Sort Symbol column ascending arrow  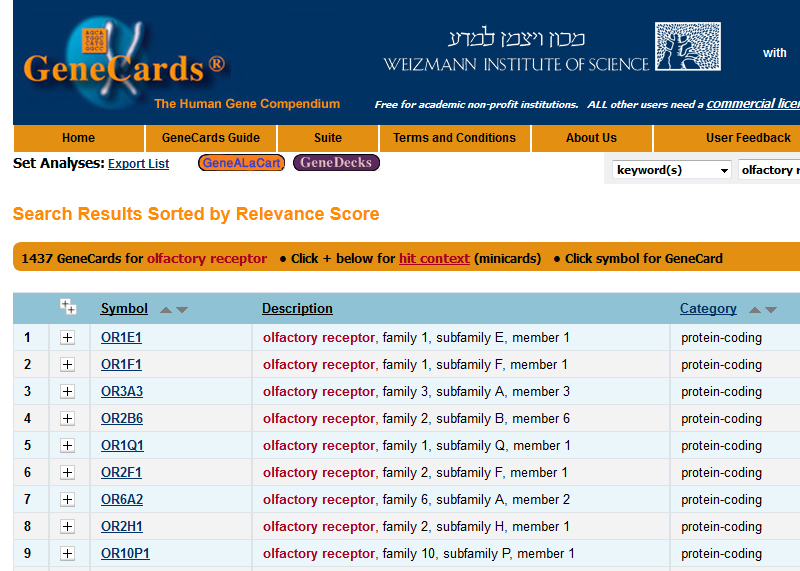(166, 310)
